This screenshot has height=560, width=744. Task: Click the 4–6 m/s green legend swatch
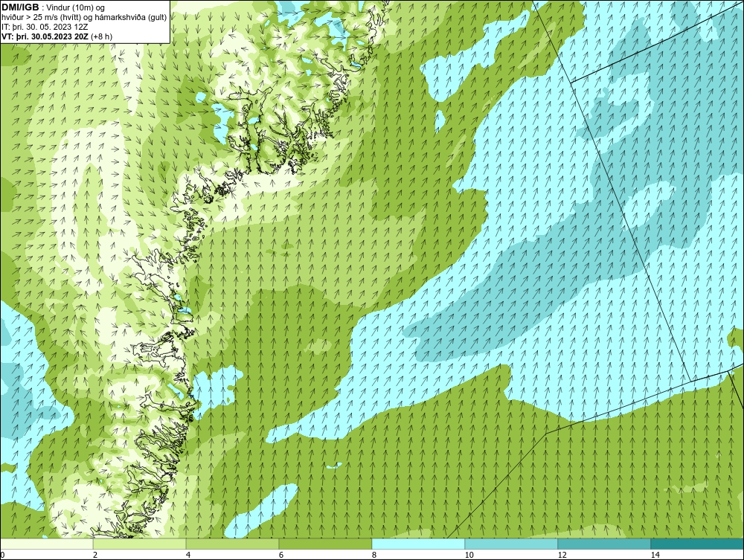232,544
